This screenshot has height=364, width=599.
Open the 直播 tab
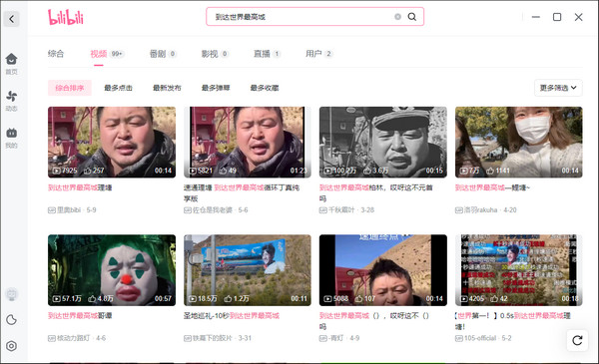(267, 54)
